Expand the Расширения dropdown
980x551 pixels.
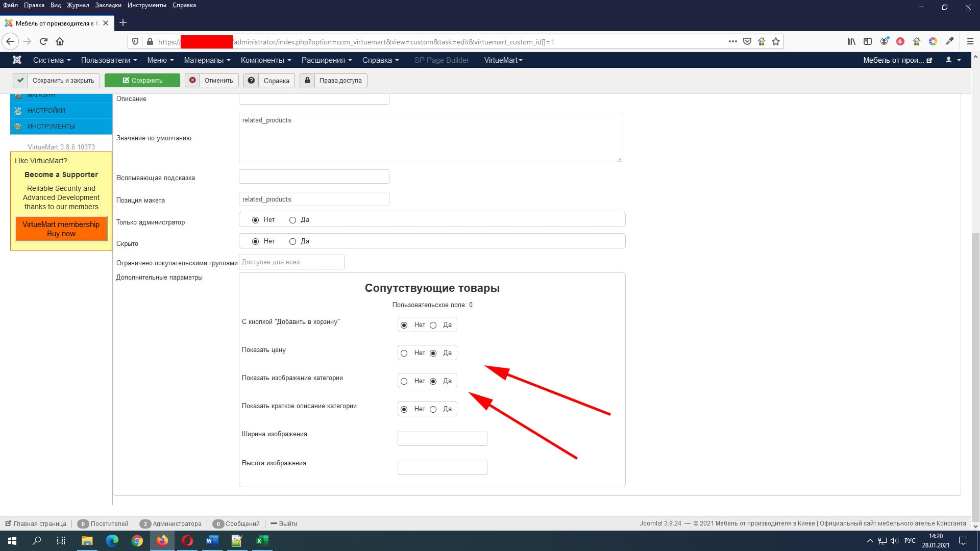327,60
